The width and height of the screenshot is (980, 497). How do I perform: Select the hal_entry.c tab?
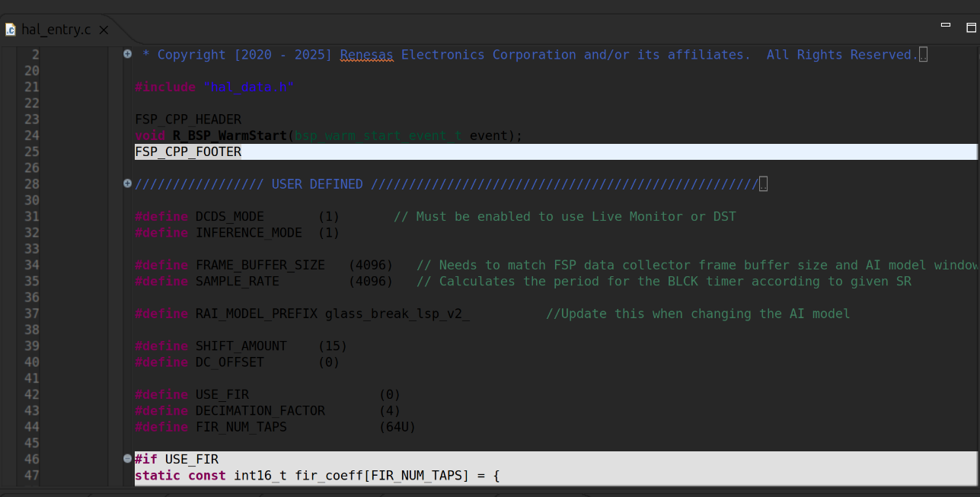tap(56, 30)
